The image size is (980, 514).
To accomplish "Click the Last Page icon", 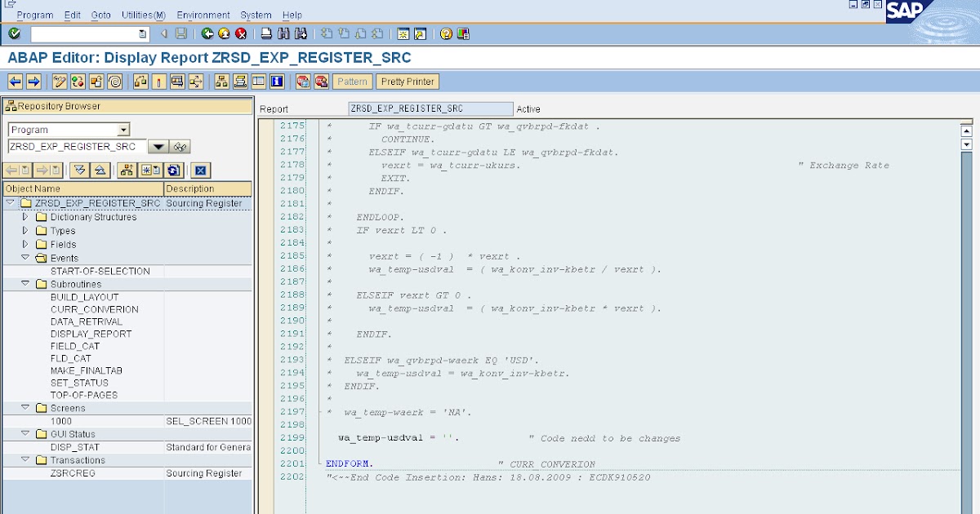I will 377,33.
